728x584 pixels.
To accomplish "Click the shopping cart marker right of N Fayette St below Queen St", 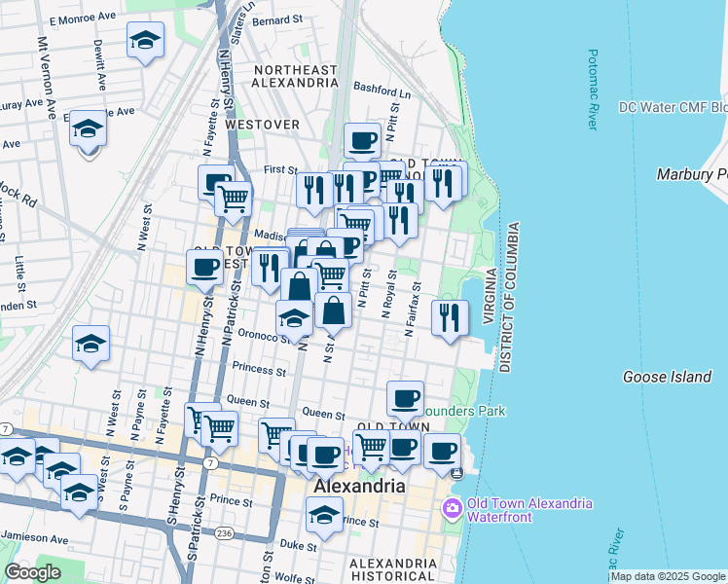I will (x=220, y=431).
